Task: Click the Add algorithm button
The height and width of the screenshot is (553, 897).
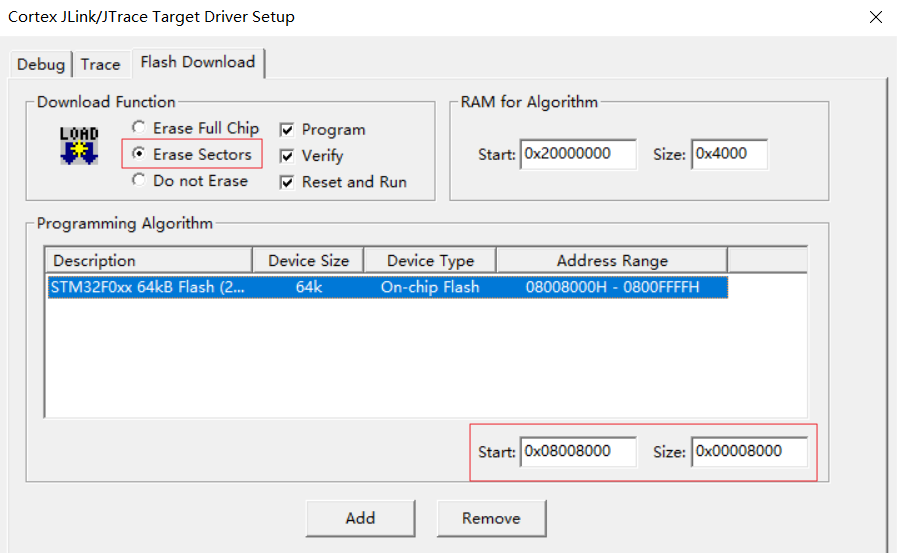Action: click(x=360, y=518)
